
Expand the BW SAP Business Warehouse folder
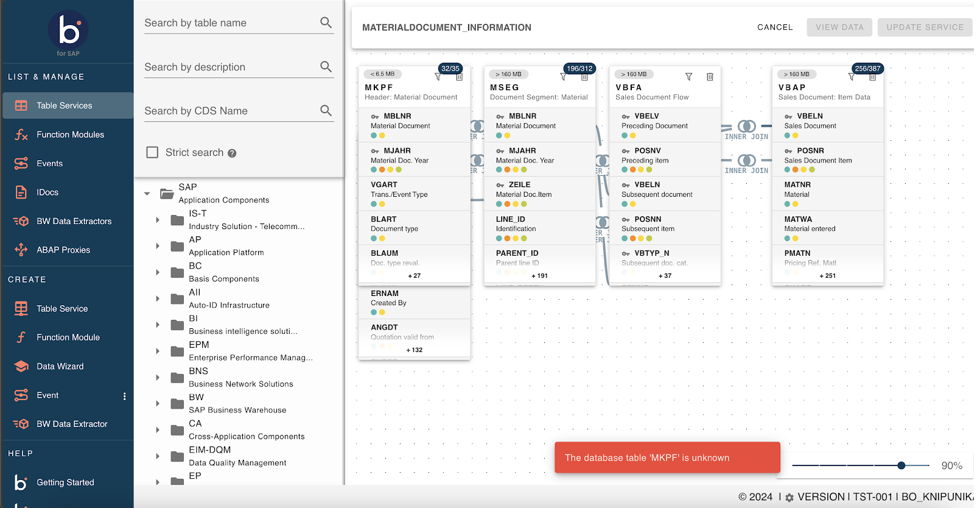tap(158, 404)
